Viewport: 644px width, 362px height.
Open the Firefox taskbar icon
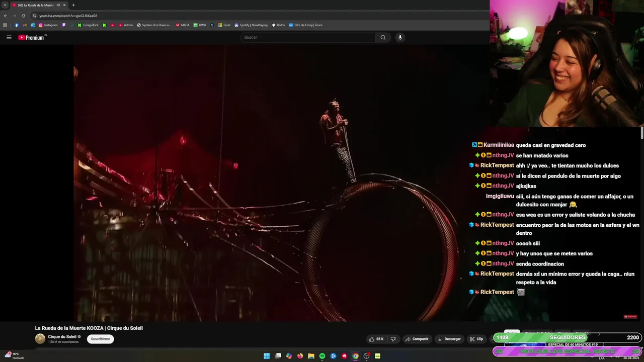300,356
